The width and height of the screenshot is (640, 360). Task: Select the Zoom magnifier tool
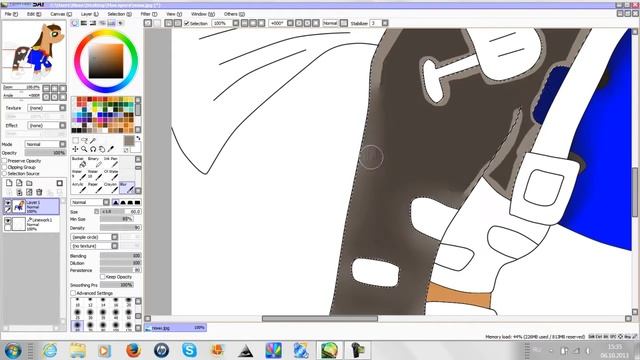84,149
